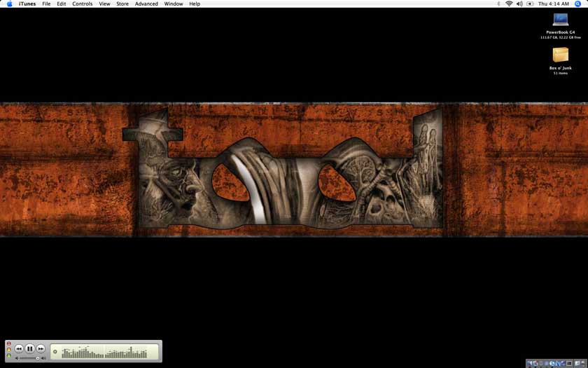The height and width of the screenshot is (368, 588).
Task: Click the Thu 4:14 AM clock
Action: pyautogui.click(x=554, y=4)
